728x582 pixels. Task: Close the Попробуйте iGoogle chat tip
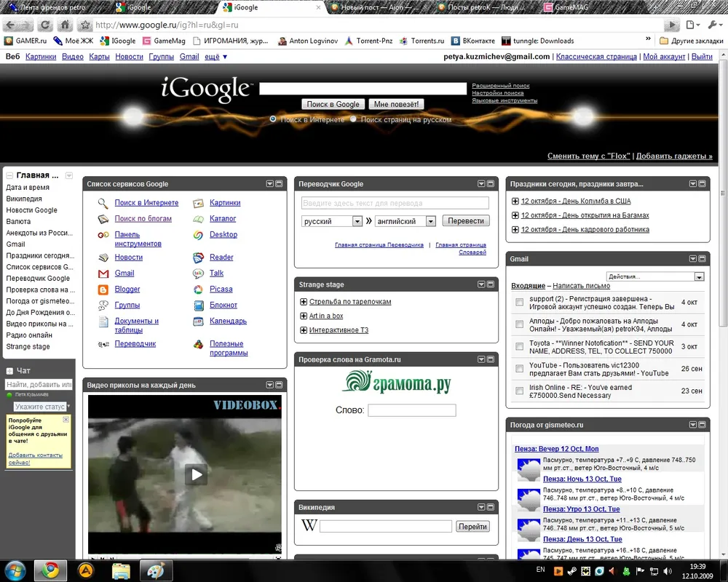66,420
